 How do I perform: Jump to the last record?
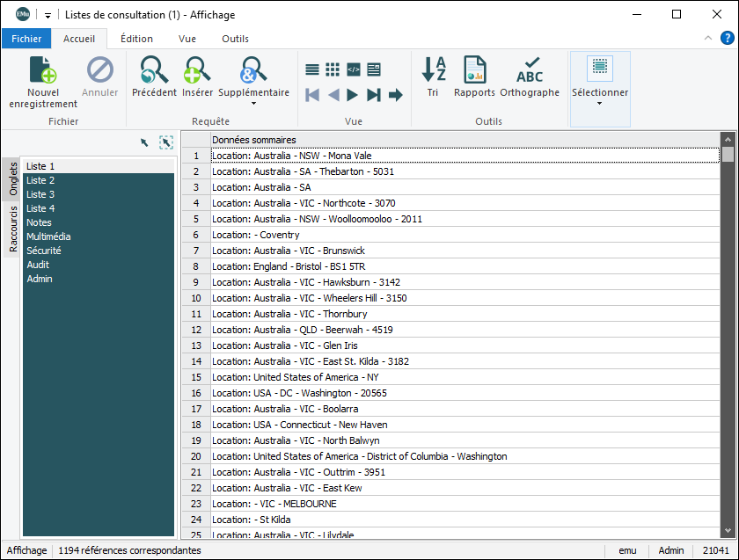(x=374, y=95)
